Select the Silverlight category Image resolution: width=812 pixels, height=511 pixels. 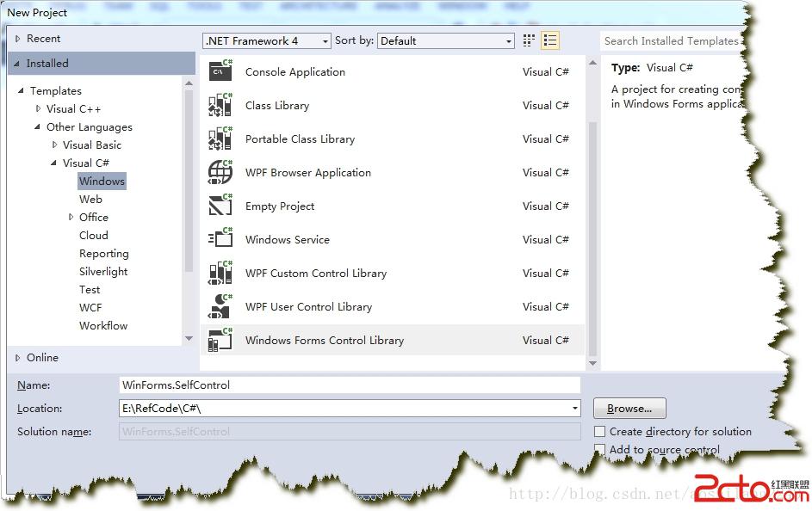[x=103, y=272]
